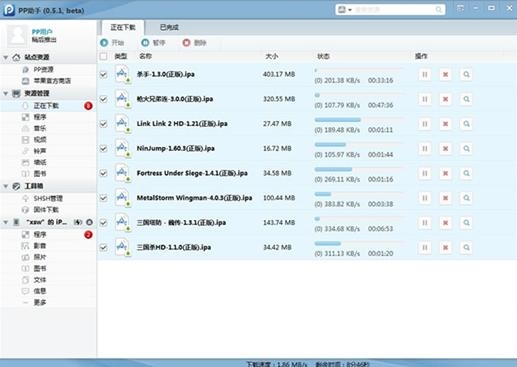Click magnifier in MetalStorm Wingman row
The height and width of the screenshot is (367, 517).
[466, 198]
